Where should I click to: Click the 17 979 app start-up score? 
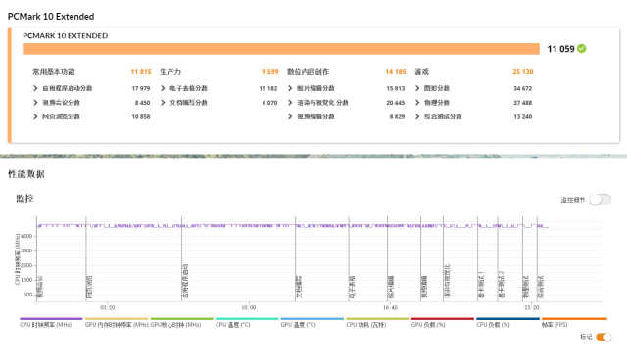coord(141,88)
